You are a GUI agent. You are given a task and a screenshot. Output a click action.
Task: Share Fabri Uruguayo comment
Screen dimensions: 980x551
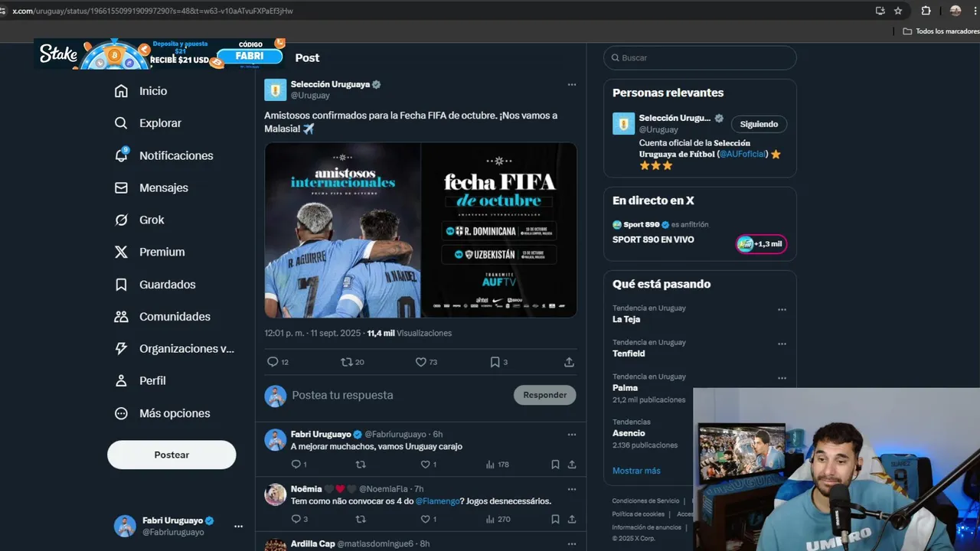pyautogui.click(x=571, y=465)
